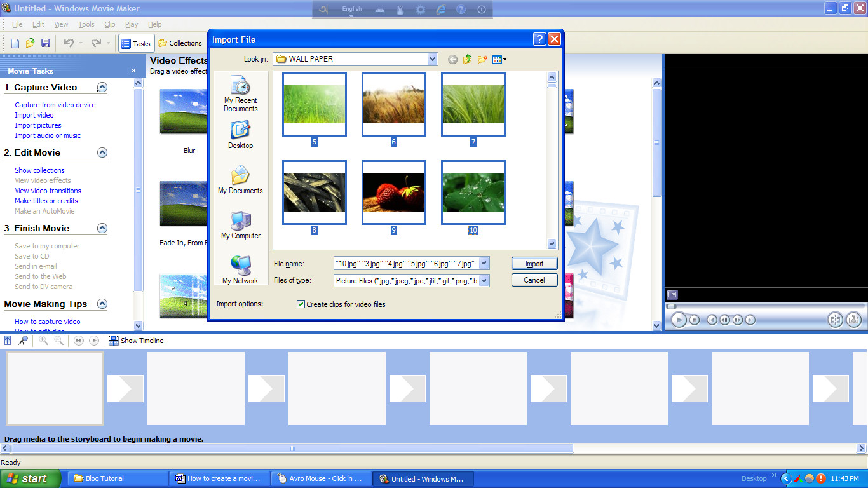
Task: Click Play on the preview monitor
Action: (679, 320)
